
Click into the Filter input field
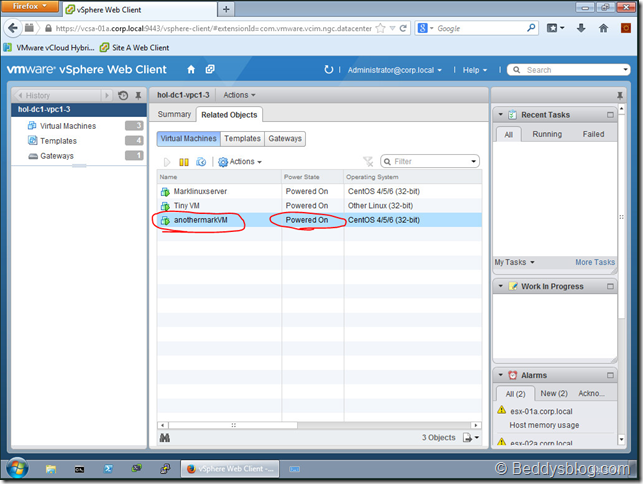(431, 162)
